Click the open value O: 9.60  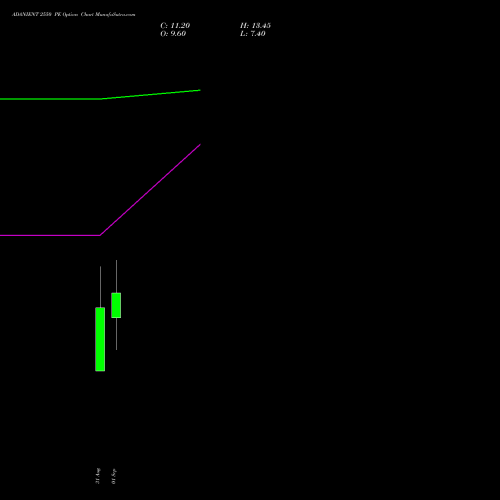pyautogui.click(x=173, y=34)
